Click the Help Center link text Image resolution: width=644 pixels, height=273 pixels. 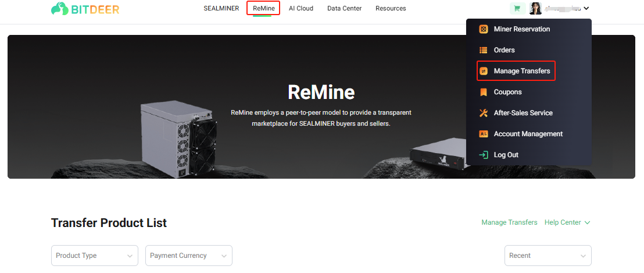563,222
